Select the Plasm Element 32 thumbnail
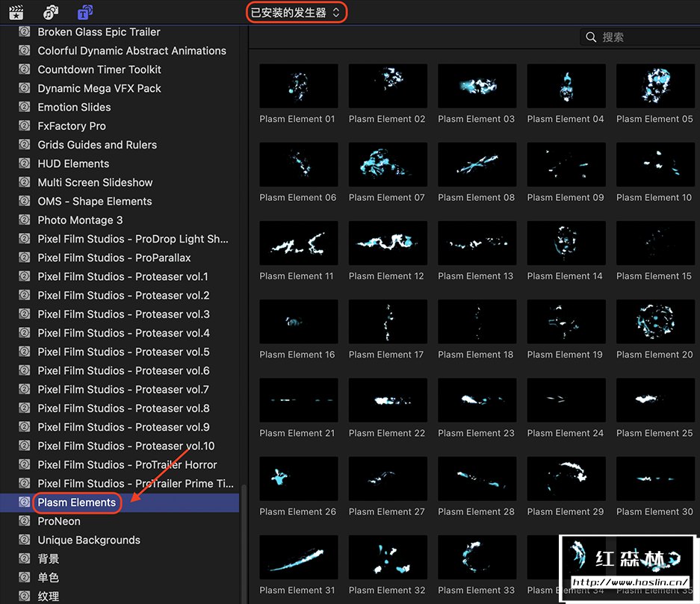Viewport: 700px width, 604px height. pyautogui.click(x=388, y=557)
